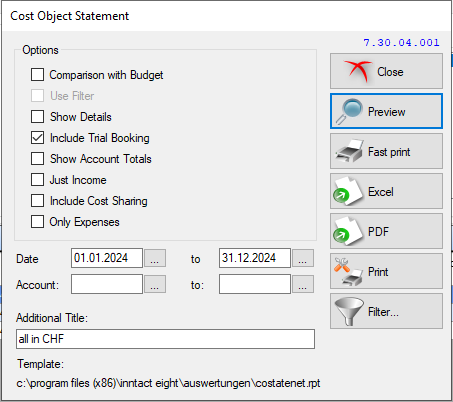Viewport: 453px width, 402px height.
Task: Open the Filter funnel icon
Action: [349, 311]
